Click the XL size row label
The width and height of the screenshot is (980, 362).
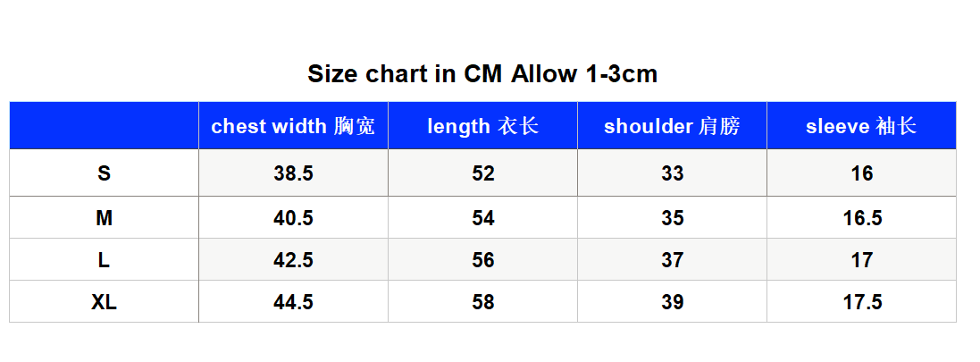[x=104, y=302]
